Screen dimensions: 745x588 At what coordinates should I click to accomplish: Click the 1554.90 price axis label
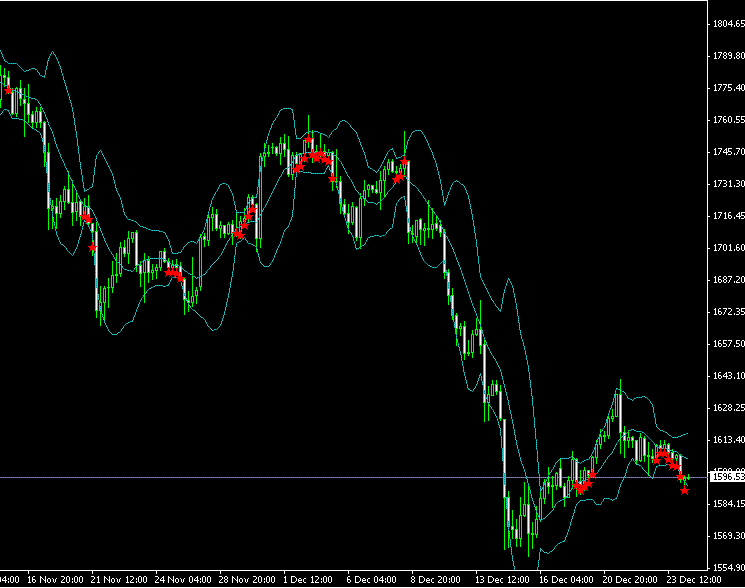(x=729, y=568)
